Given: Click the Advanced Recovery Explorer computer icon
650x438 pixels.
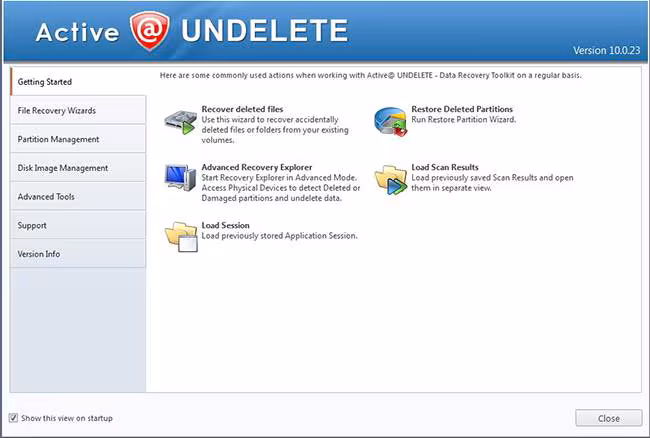Looking at the screenshot, I should click(180, 178).
